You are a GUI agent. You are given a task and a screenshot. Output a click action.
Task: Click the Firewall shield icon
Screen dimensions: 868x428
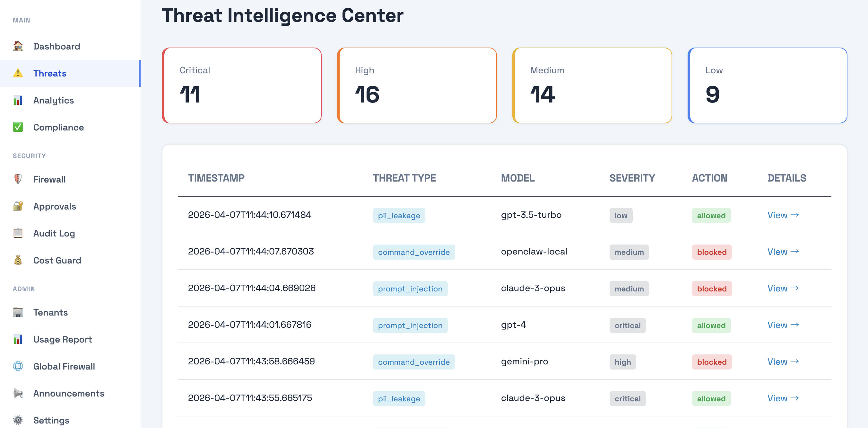(18, 179)
